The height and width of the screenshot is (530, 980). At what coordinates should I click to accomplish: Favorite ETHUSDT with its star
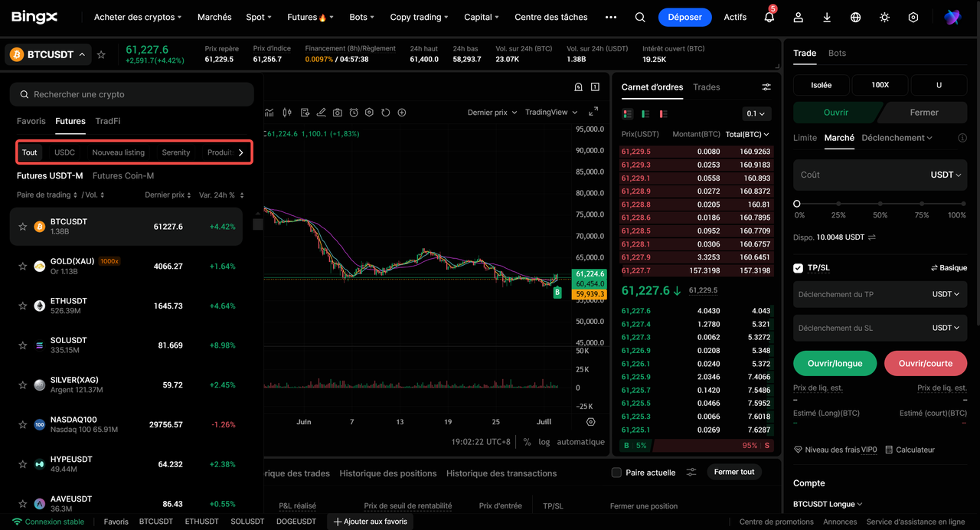point(23,306)
